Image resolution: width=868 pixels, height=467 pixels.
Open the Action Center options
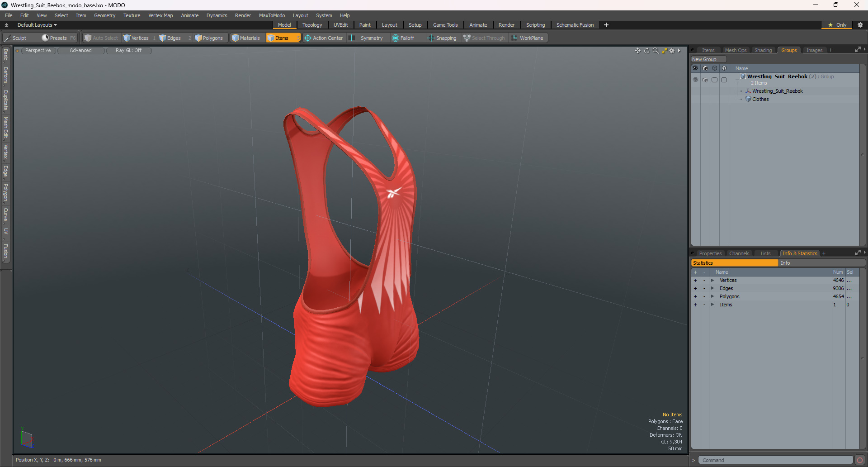[x=324, y=38]
